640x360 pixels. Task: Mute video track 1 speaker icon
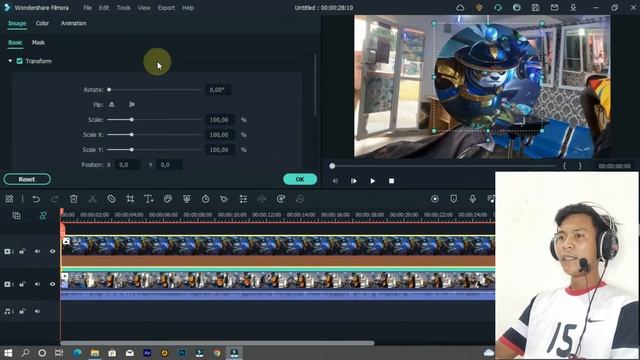[x=37, y=284]
